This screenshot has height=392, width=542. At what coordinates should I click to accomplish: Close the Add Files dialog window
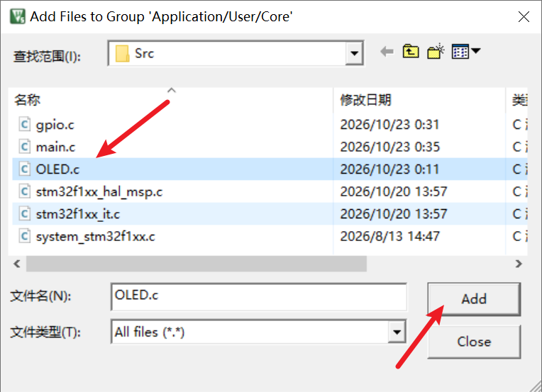coord(524,16)
